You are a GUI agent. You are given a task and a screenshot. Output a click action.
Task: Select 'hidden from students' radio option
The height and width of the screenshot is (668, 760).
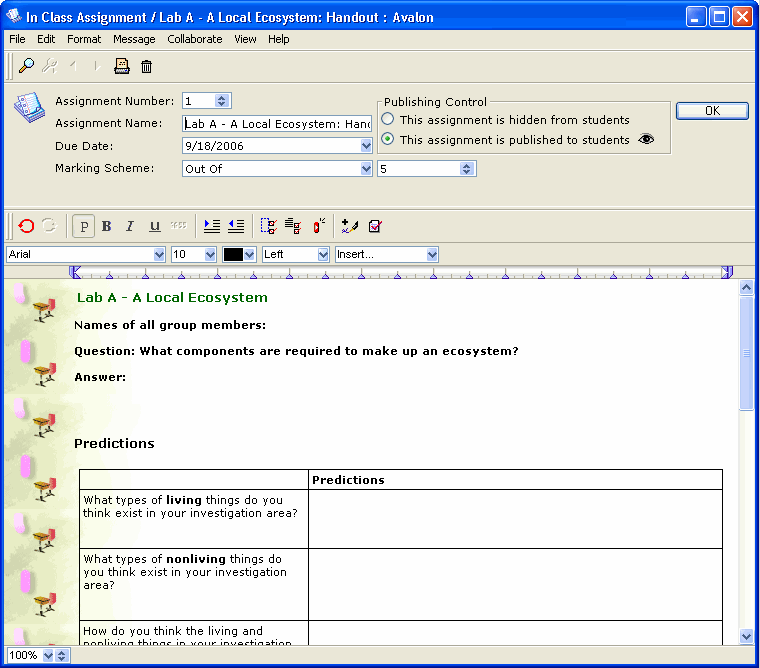coord(388,120)
